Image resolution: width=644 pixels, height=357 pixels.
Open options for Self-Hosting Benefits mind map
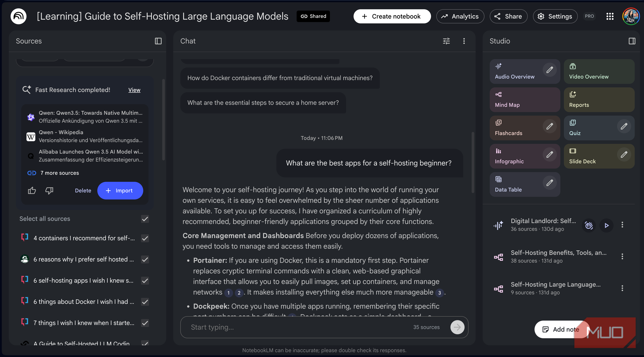622,256
